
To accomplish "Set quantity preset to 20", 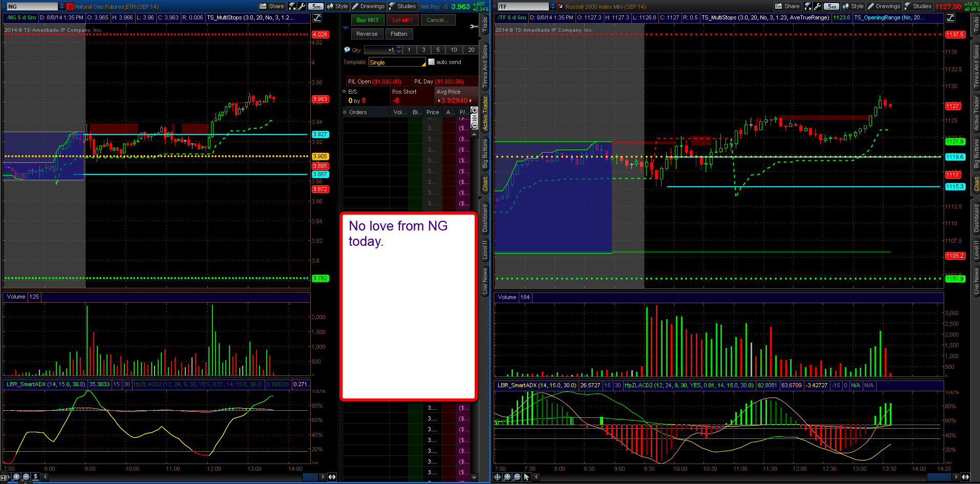I will (x=471, y=50).
